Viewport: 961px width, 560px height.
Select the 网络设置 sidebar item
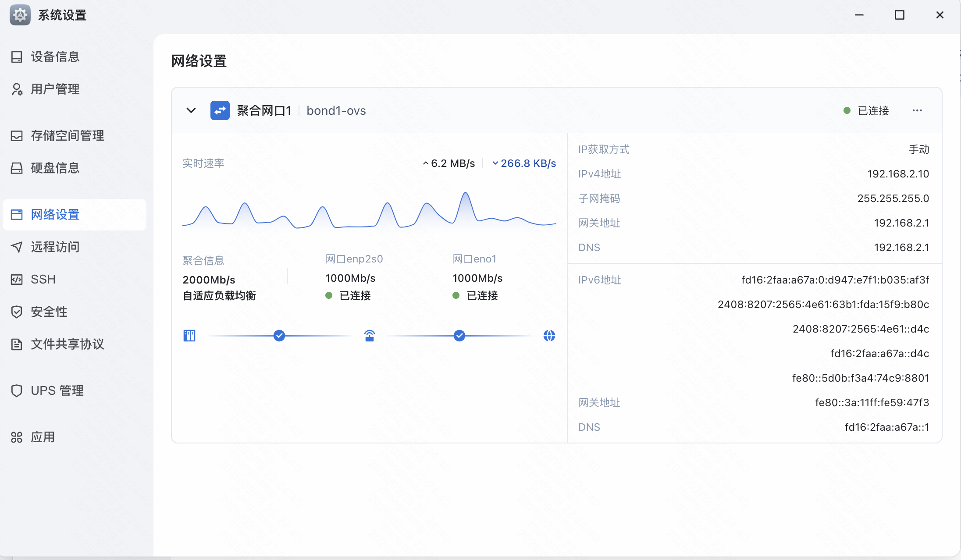click(75, 215)
